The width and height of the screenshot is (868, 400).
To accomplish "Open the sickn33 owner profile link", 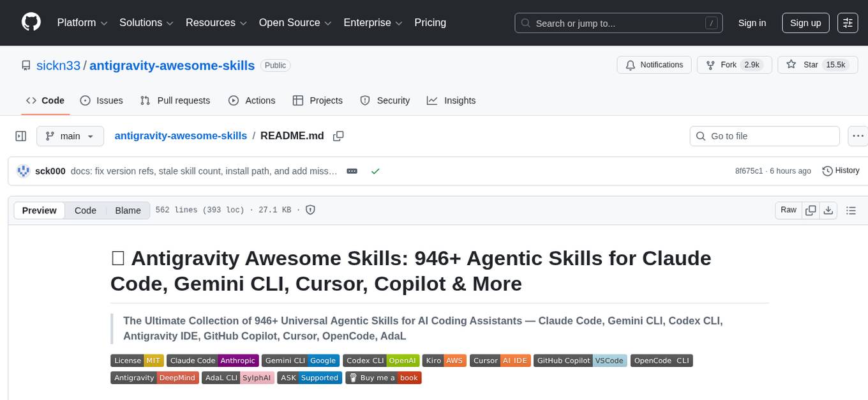I will [x=57, y=65].
